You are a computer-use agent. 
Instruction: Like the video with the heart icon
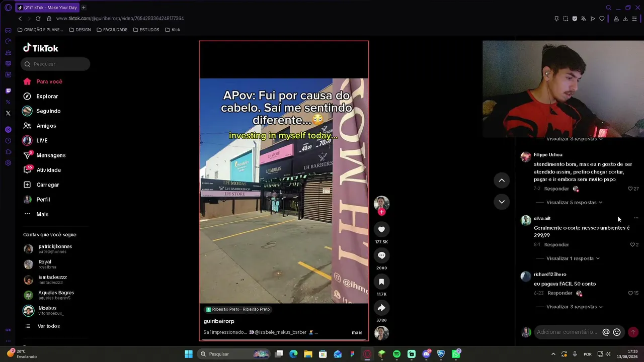click(381, 229)
